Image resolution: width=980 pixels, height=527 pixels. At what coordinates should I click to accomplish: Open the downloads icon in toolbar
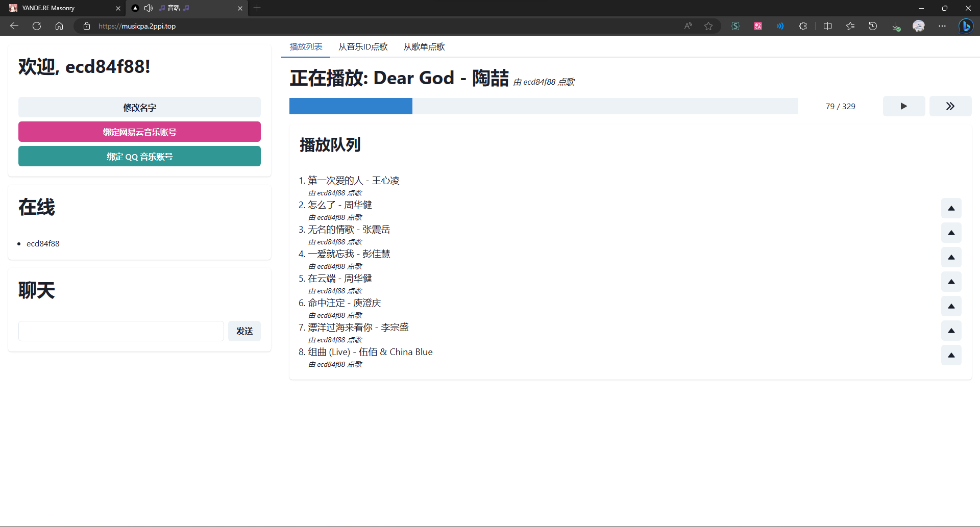click(x=896, y=26)
